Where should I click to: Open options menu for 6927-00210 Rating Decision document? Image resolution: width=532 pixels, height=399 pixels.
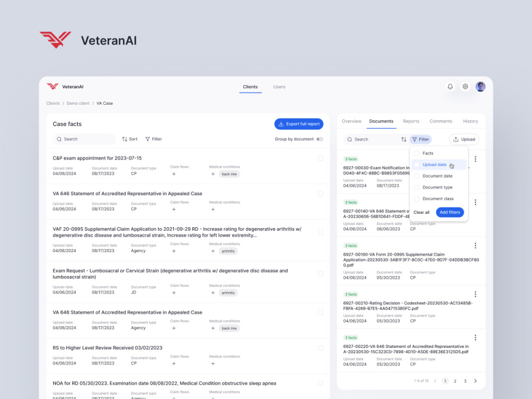click(x=475, y=294)
